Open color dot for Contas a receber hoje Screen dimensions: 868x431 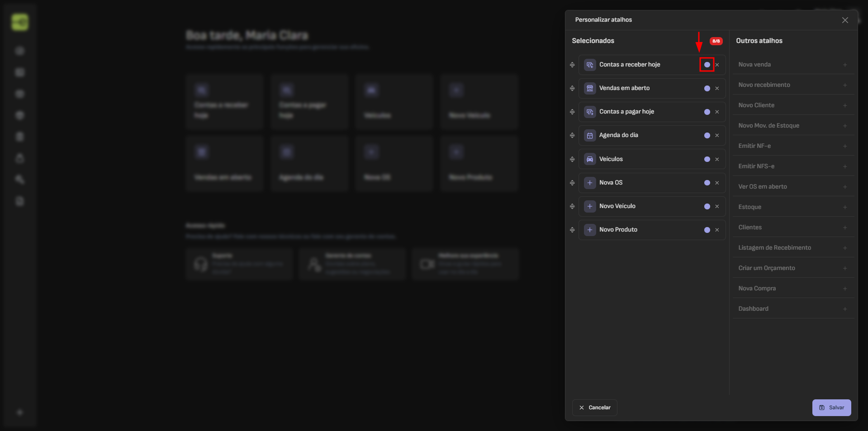point(707,65)
